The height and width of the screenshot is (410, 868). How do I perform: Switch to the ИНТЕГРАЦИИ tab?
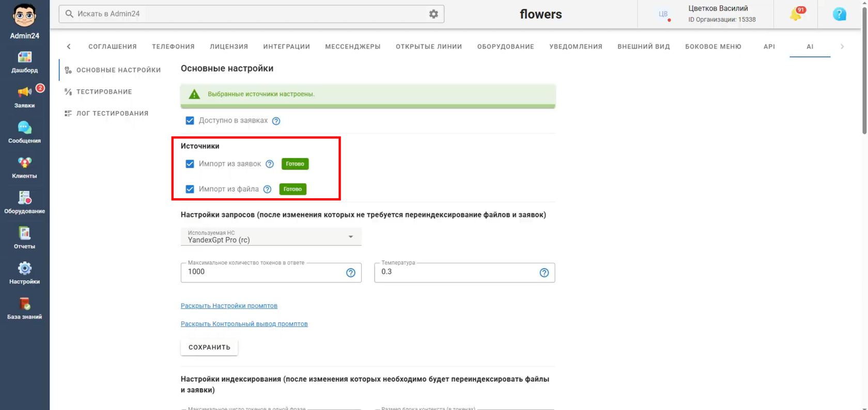coord(286,46)
